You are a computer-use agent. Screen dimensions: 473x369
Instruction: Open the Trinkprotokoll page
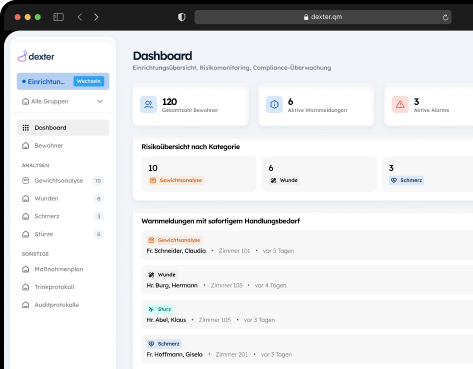tap(63, 287)
